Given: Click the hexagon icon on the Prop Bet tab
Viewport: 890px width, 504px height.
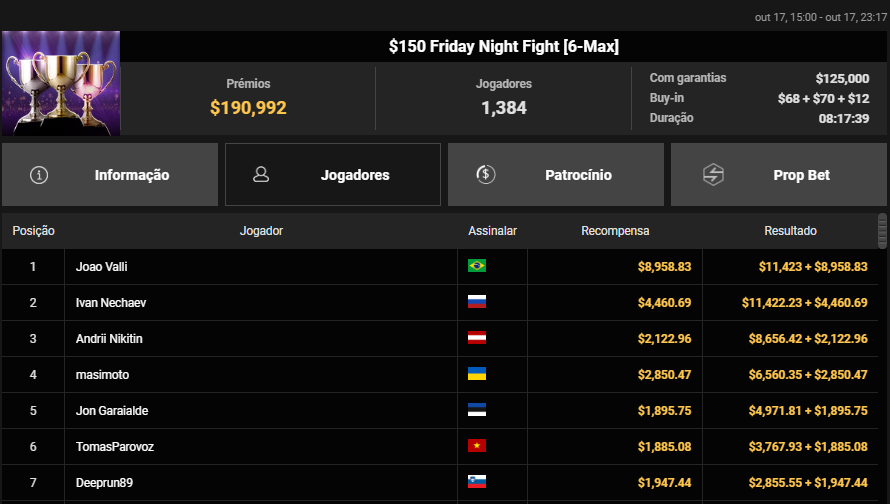Looking at the screenshot, I should [713, 175].
